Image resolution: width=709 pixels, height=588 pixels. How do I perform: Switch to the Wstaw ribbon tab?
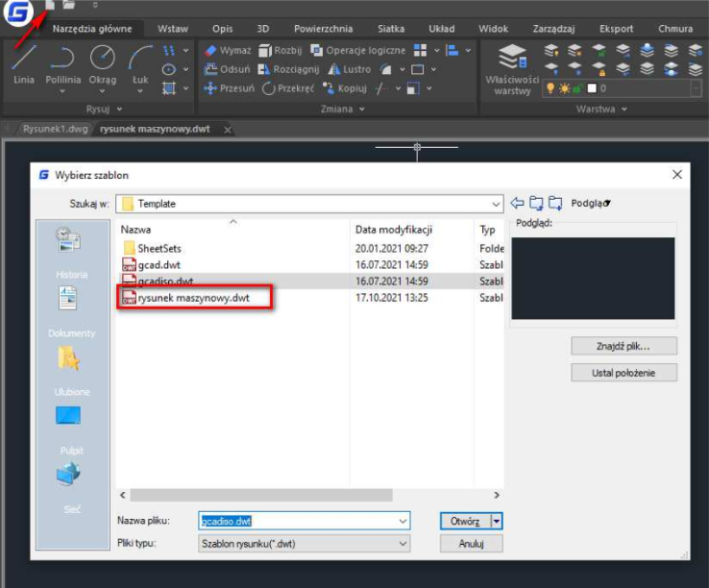(173, 29)
